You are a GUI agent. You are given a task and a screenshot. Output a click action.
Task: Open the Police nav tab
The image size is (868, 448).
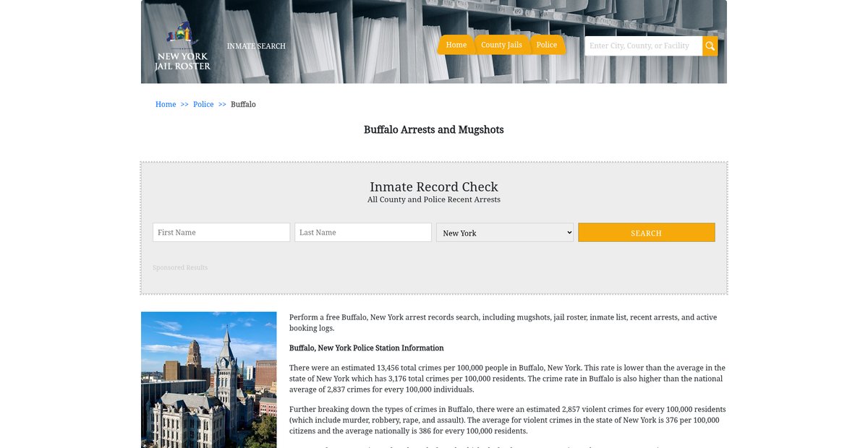point(547,45)
